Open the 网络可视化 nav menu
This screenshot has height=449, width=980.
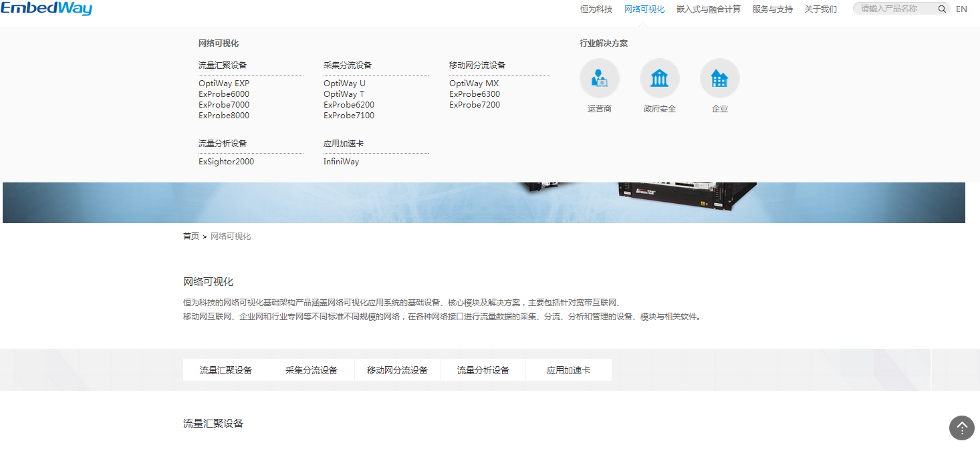coord(644,9)
